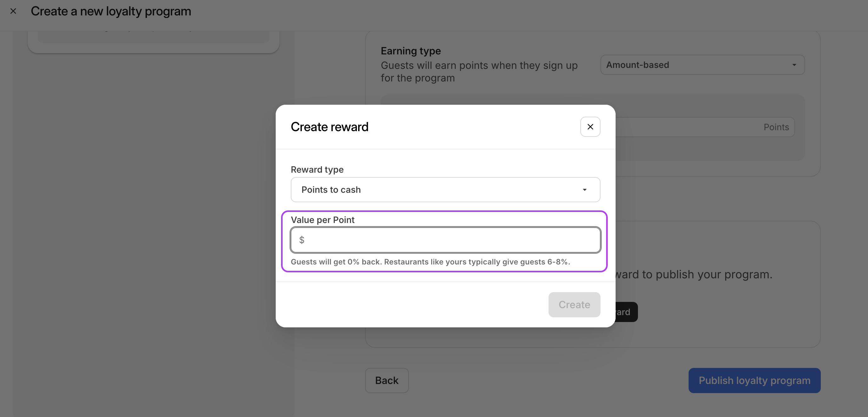The image size is (868, 417).
Task: Click the partially hidden dark reward button
Action: (x=626, y=312)
